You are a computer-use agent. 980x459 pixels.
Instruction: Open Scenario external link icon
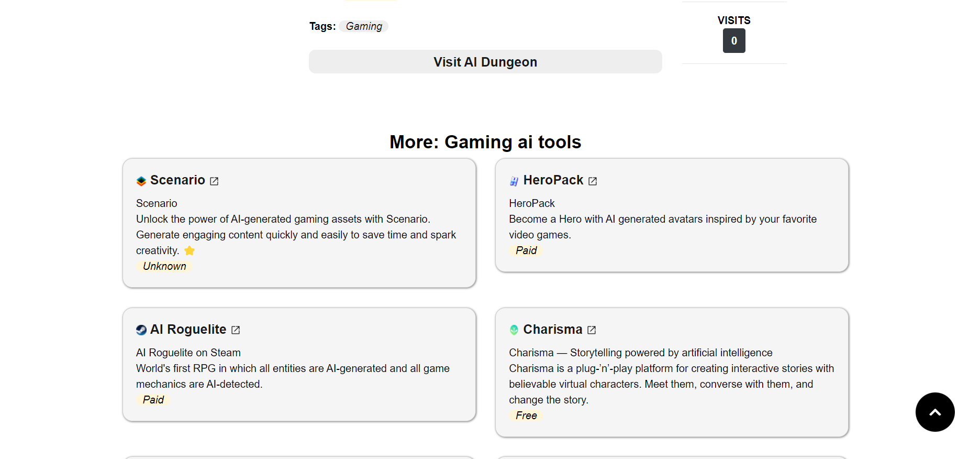click(x=214, y=181)
